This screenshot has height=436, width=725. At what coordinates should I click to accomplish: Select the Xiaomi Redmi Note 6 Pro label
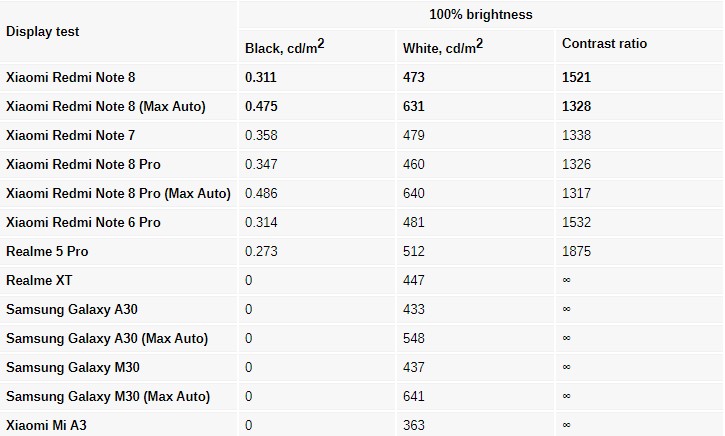(x=83, y=222)
